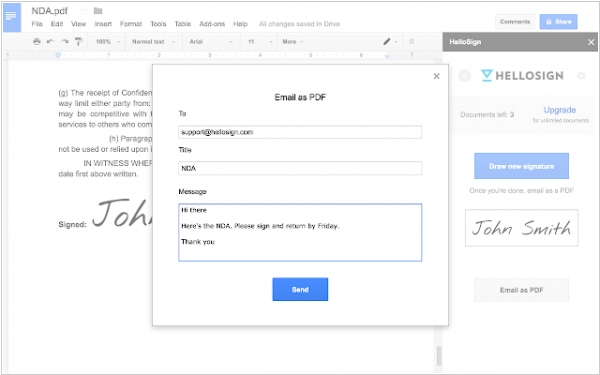This screenshot has width=600, height=375.
Task: Collapse toolbar with double chevron icon
Action: pos(412,41)
